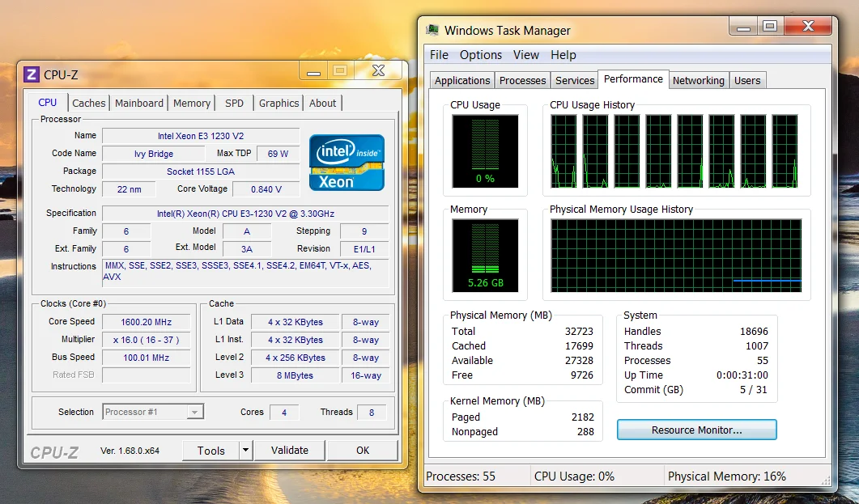
Task: Click the OK button in CPU-Z
Action: [363, 451]
